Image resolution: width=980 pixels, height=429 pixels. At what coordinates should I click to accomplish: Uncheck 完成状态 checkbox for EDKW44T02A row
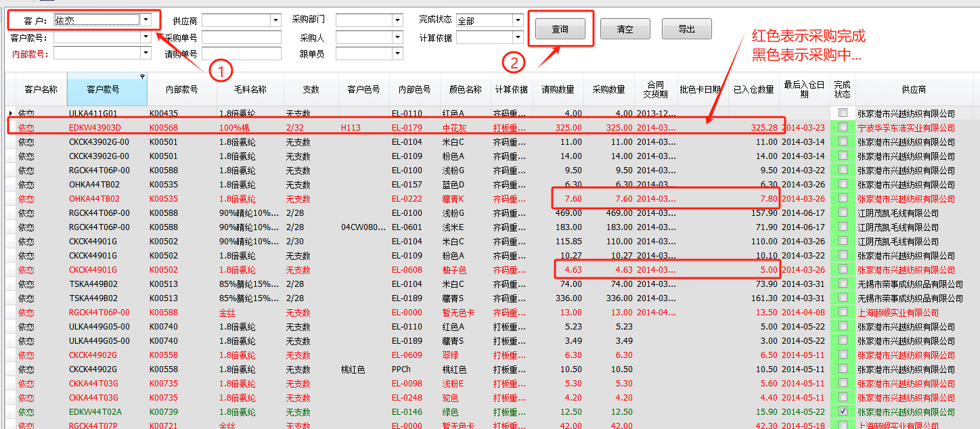[843, 411]
